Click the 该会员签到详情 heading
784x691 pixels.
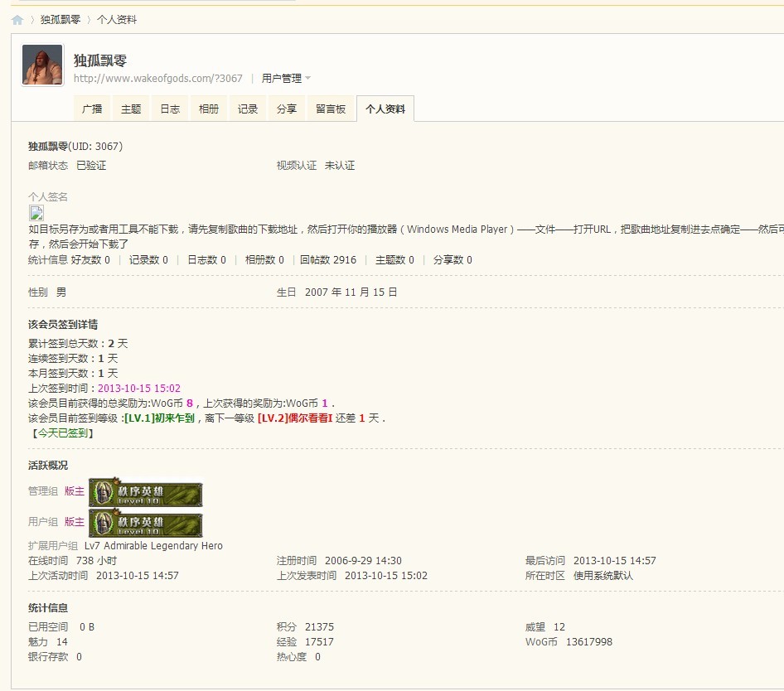pos(63,325)
